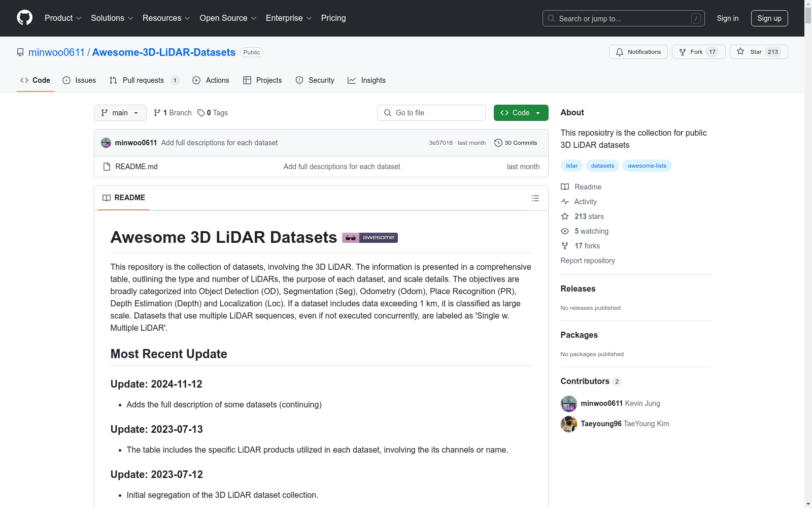812x508 pixels.
Task: Open the Security tab
Action: coord(315,80)
